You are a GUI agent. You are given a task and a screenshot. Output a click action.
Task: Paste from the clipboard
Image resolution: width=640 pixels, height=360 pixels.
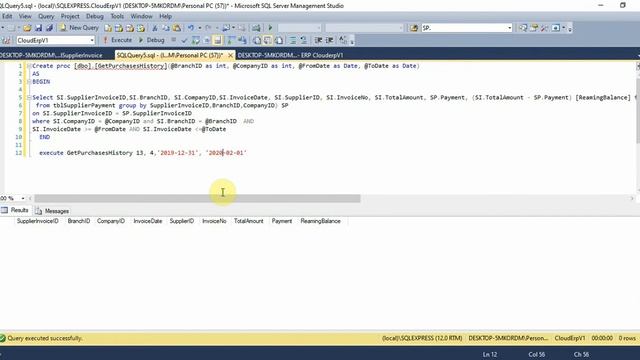coord(177,28)
